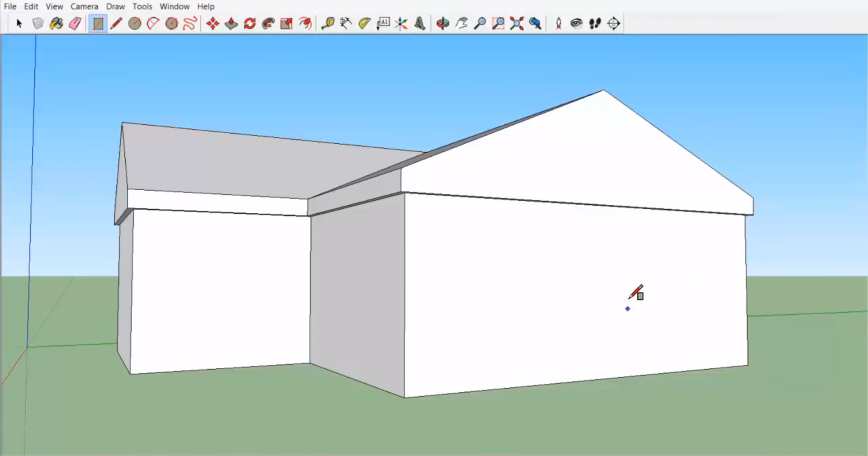Image resolution: width=868 pixels, height=456 pixels.
Task: Click the Zoom Extents icon
Action: pyautogui.click(x=517, y=24)
